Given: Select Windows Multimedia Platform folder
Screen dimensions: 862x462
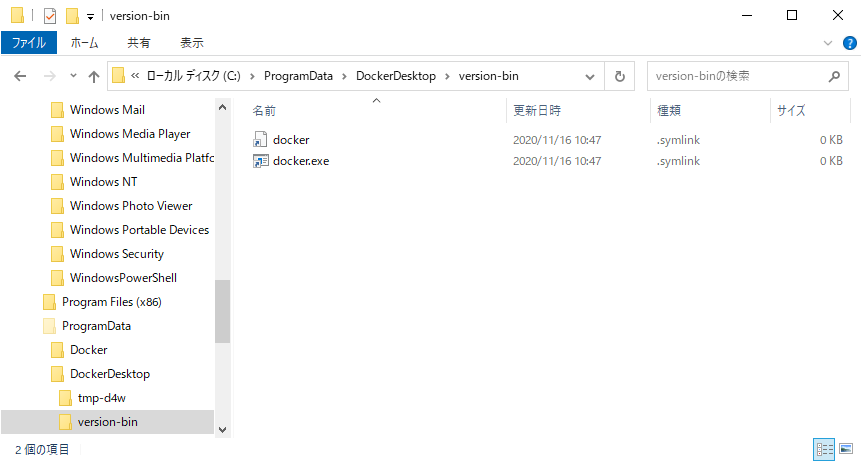Looking at the screenshot, I should [x=142, y=158].
